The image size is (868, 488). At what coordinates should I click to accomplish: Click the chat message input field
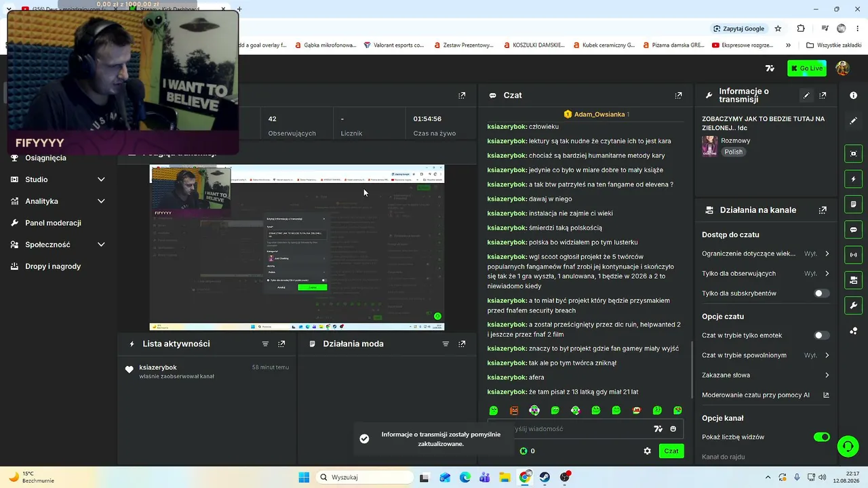[587, 428]
